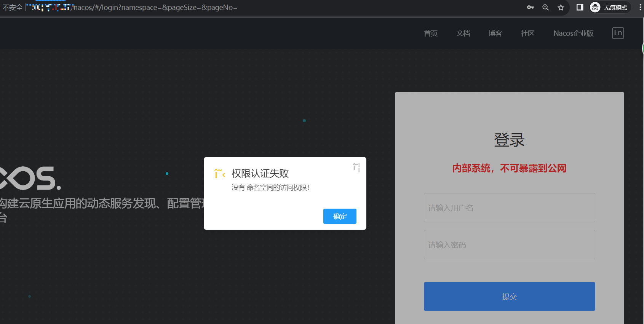Toggle the browser side panel icon
Viewport: 644px width, 324px height.
(x=580, y=7)
